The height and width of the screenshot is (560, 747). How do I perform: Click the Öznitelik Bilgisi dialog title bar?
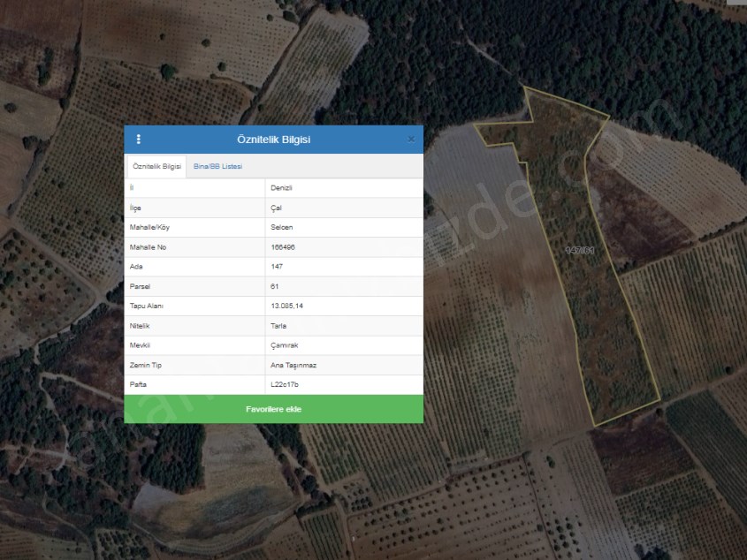273,140
